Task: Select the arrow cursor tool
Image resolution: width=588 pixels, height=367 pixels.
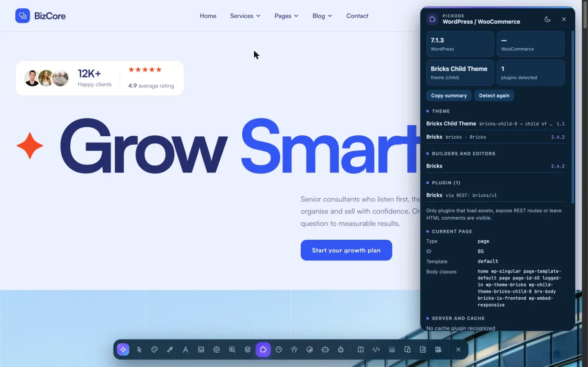Action: coord(139,350)
